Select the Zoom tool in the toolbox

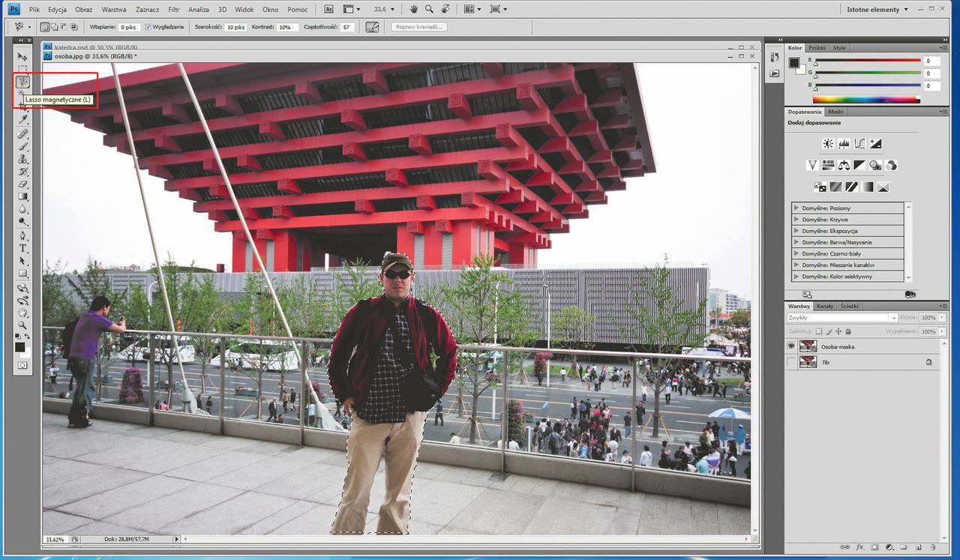click(22, 325)
